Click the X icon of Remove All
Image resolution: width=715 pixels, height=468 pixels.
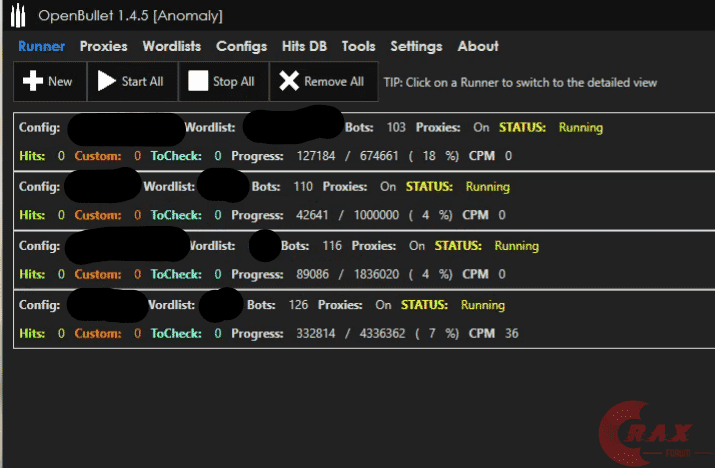pyautogui.click(x=289, y=81)
